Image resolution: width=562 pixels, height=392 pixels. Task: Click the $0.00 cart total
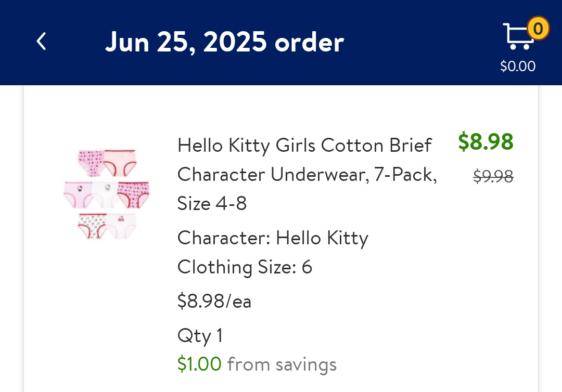coord(518,67)
